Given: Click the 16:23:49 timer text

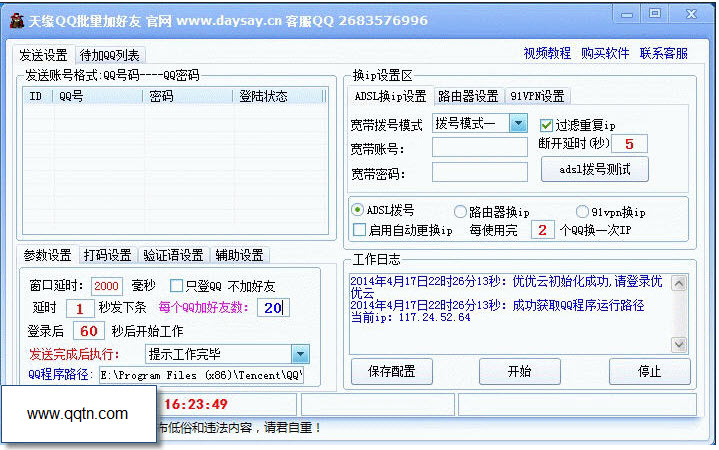Looking at the screenshot, I should click(196, 404).
